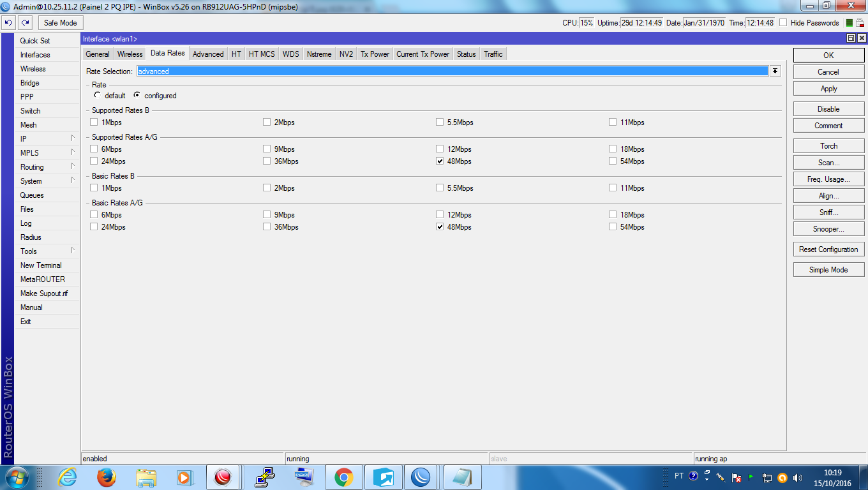This screenshot has width=868, height=490.
Task: Click the blue shortcut-arrow app in taskbar
Action: (x=384, y=477)
